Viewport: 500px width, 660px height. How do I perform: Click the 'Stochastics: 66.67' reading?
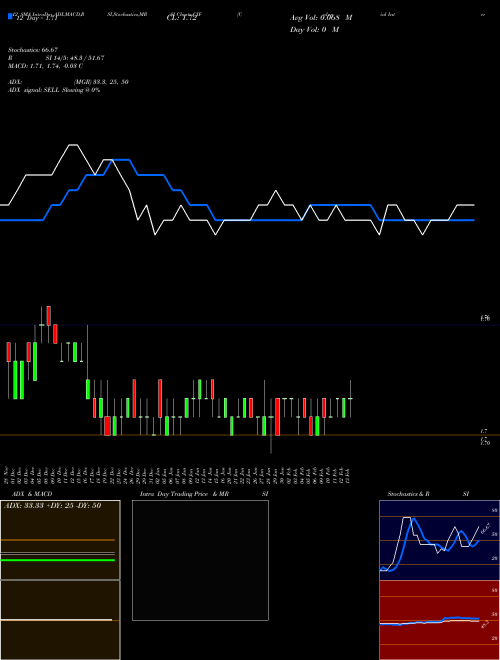tap(33, 50)
